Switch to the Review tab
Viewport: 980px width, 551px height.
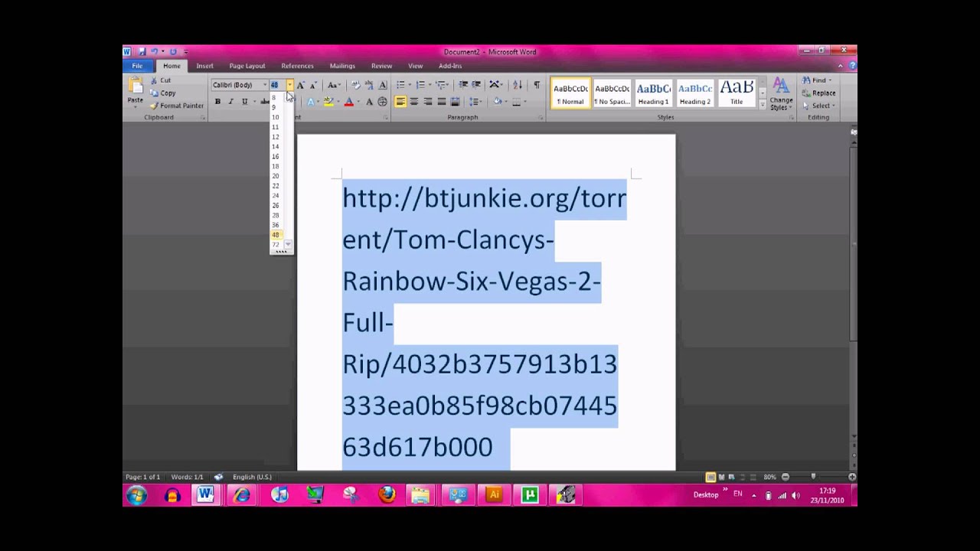pos(381,66)
